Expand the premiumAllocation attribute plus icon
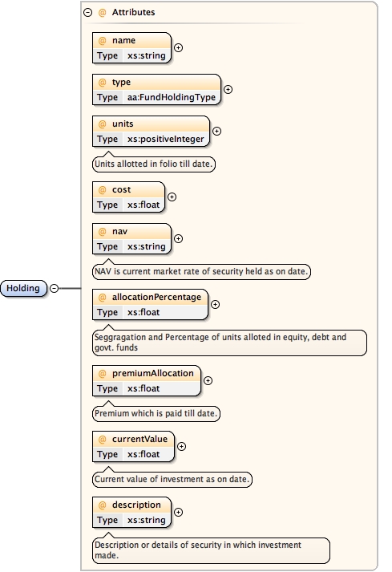 (208, 380)
